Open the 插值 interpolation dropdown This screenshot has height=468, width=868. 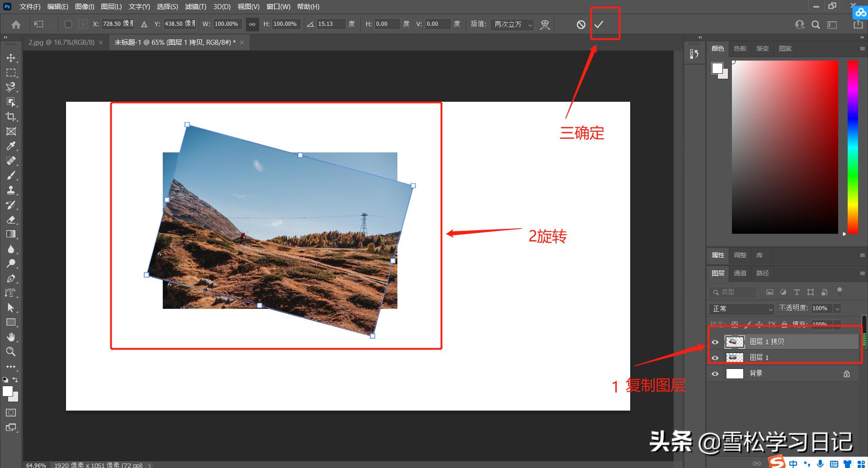513,24
